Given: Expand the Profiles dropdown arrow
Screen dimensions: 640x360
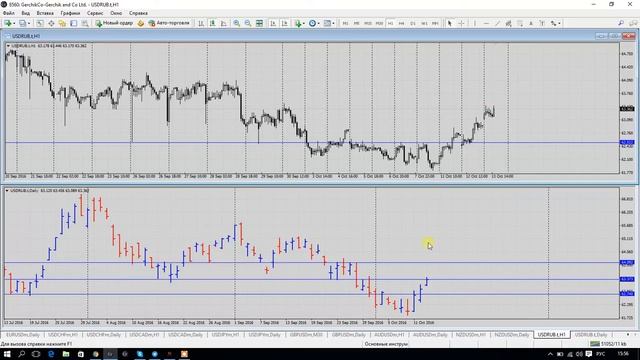Looking at the screenshot, I should [29, 23].
